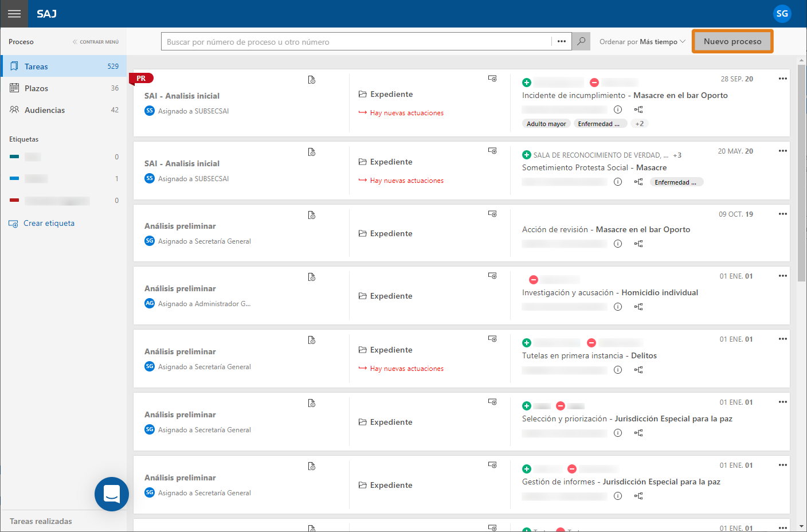
Task: Open more options for 20 MAY. 20 card
Action: (782, 151)
